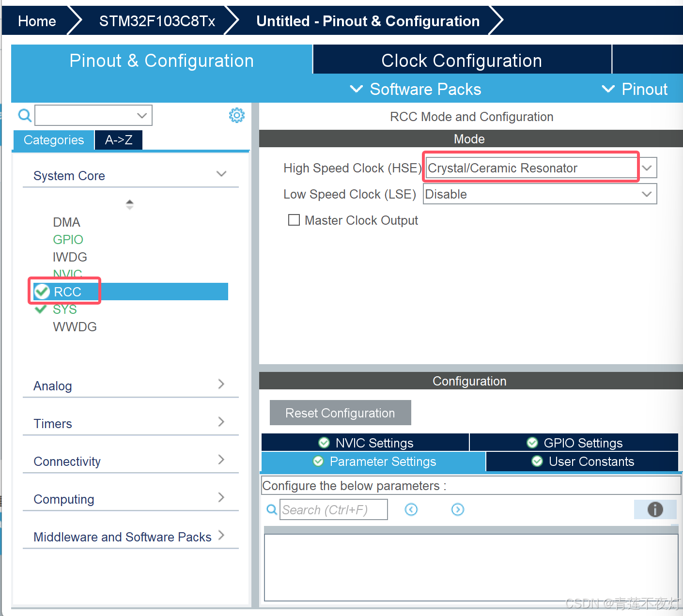The width and height of the screenshot is (683, 616).
Task: Select GPIO in System Core list
Action: 68,240
